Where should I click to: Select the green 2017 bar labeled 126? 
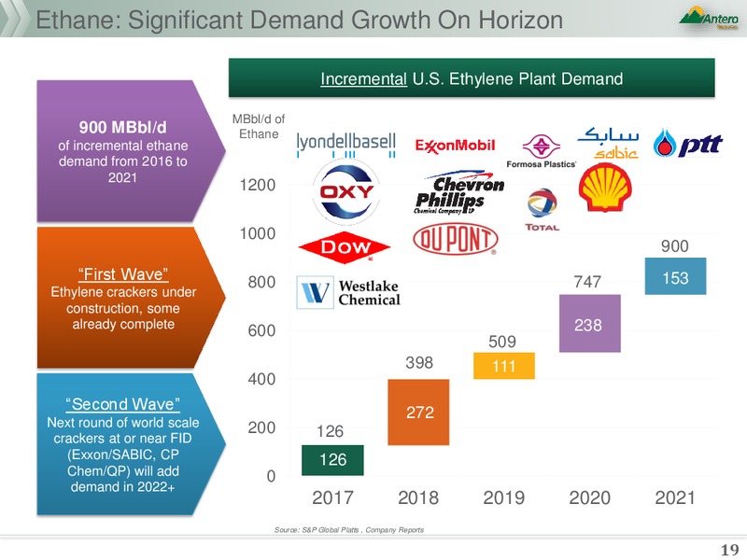pyautogui.click(x=332, y=460)
